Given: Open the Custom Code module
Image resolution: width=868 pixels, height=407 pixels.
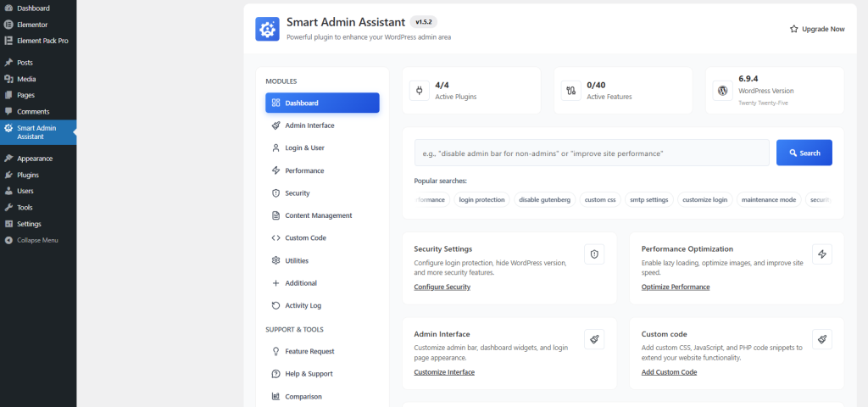Looking at the screenshot, I should click(x=322, y=237).
